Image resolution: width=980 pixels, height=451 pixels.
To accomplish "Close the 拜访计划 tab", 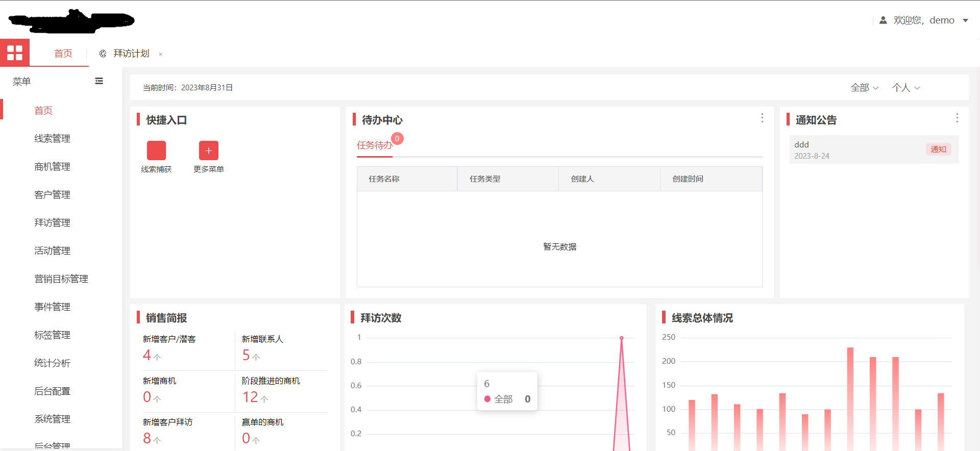I will tap(160, 54).
